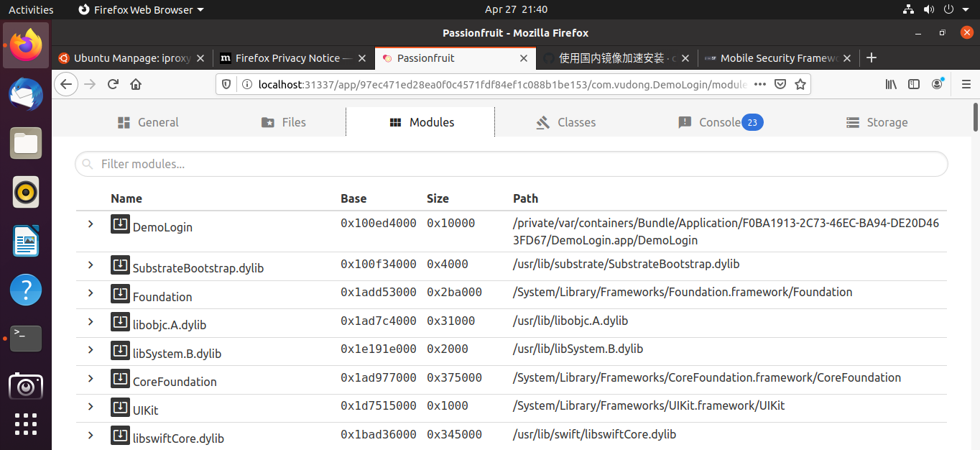The width and height of the screenshot is (980, 450).
Task: Expand the Foundation module row
Action: tap(91, 293)
